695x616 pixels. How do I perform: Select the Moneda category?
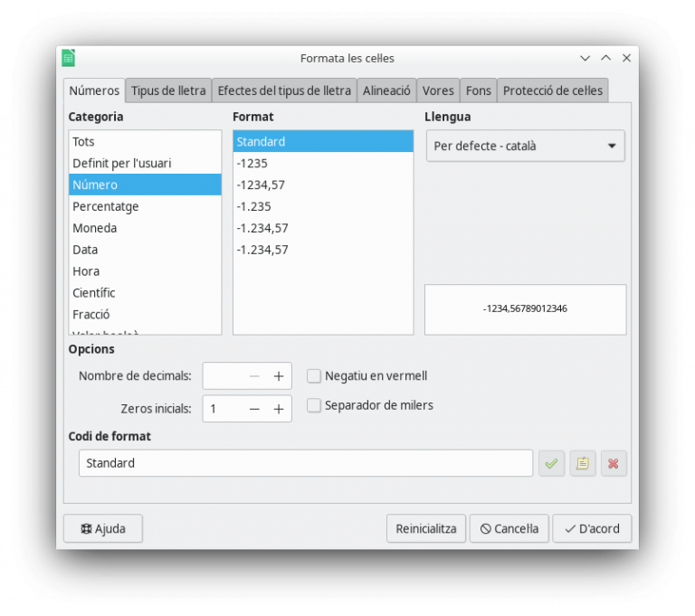(95, 228)
